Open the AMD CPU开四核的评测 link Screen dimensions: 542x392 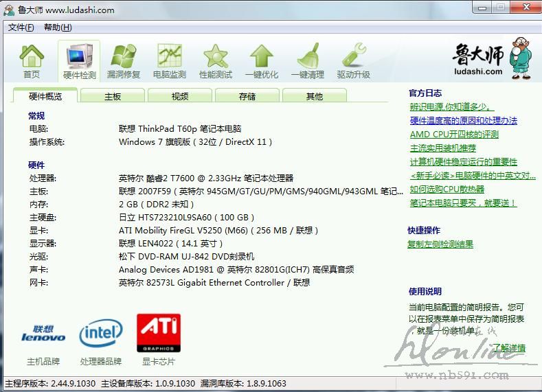pos(454,135)
